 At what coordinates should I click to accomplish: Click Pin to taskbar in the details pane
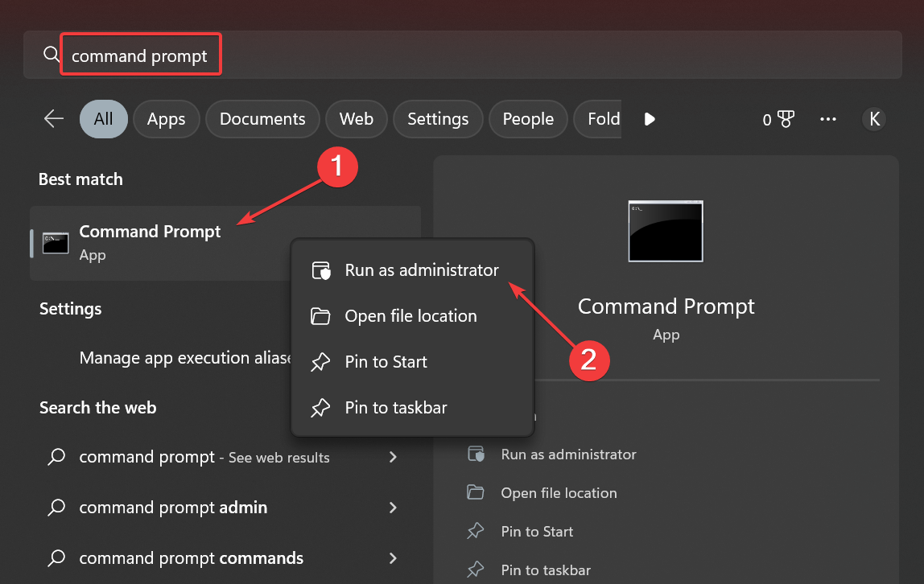coord(546,570)
